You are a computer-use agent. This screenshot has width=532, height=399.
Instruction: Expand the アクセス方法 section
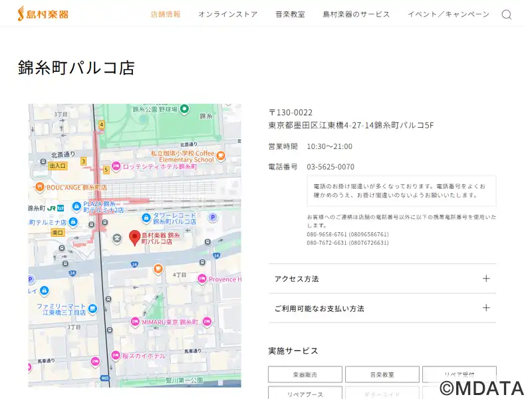382,279
